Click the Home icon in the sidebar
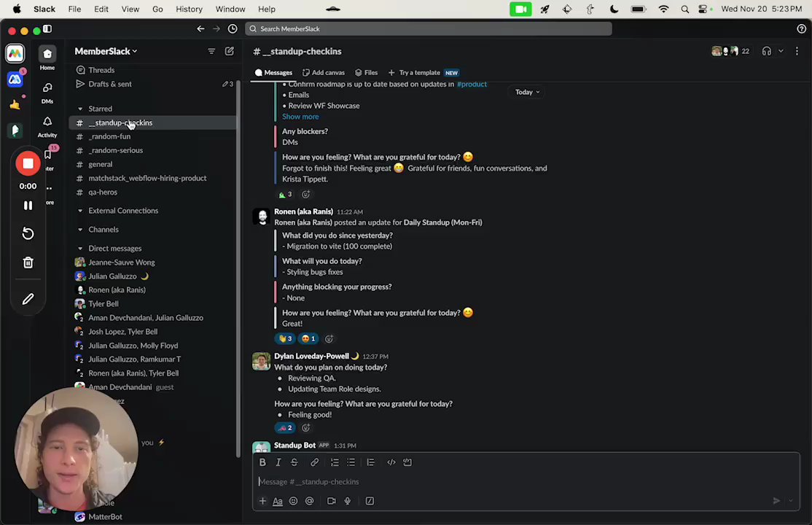The height and width of the screenshot is (525, 812). click(x=47, y=54)
